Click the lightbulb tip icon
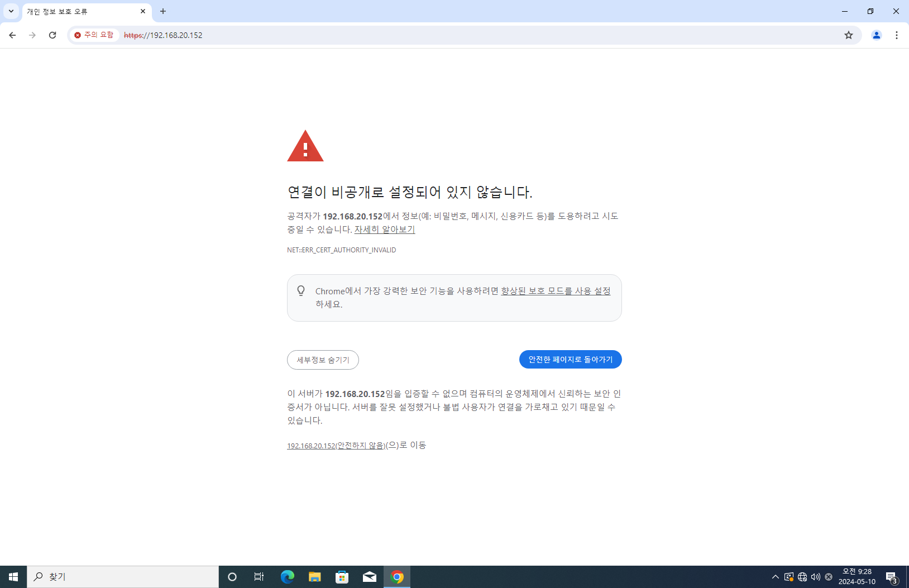The image size is (909, 588). pyautogui.click(x=301, y=291)
